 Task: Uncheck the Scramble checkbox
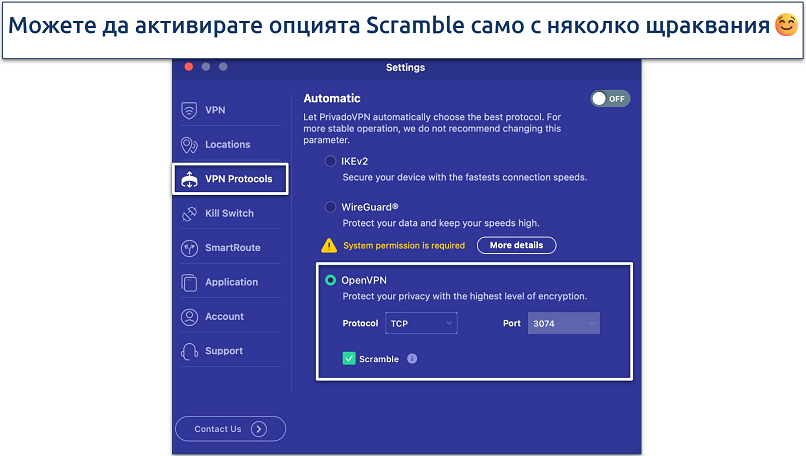(349, 359)
